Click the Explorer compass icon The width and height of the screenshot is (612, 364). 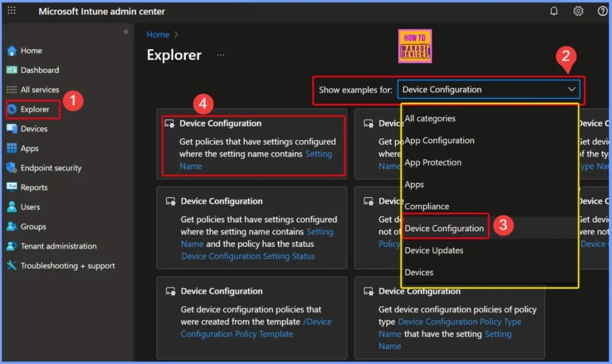(12, 109)
